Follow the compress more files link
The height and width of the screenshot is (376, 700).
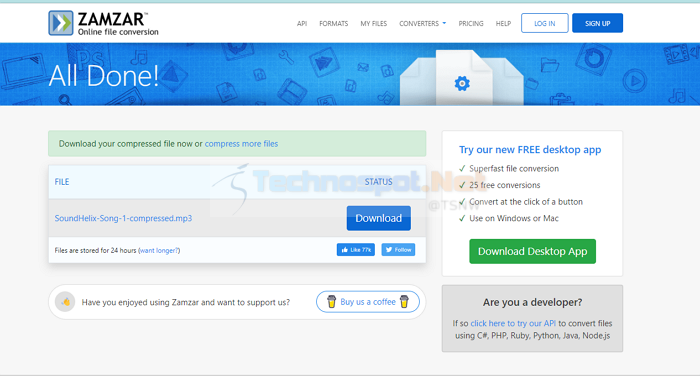[x=241, y=144]
